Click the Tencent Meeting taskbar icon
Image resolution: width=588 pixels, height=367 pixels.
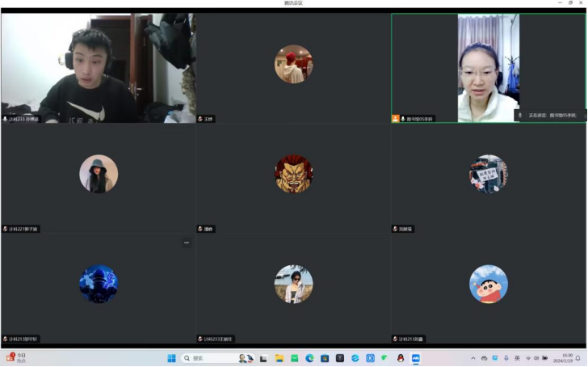[416, 358]
